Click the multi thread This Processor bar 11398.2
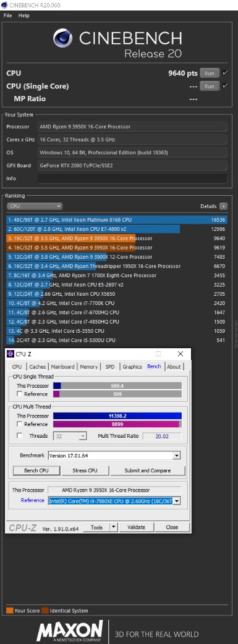This screenshot has height=644, width=238. (x=117, y=416)
